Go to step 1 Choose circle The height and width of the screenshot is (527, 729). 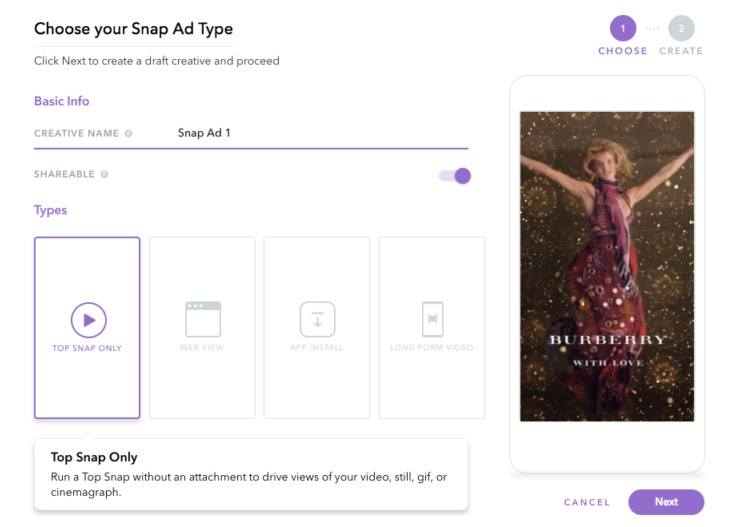tap(623, 28)
